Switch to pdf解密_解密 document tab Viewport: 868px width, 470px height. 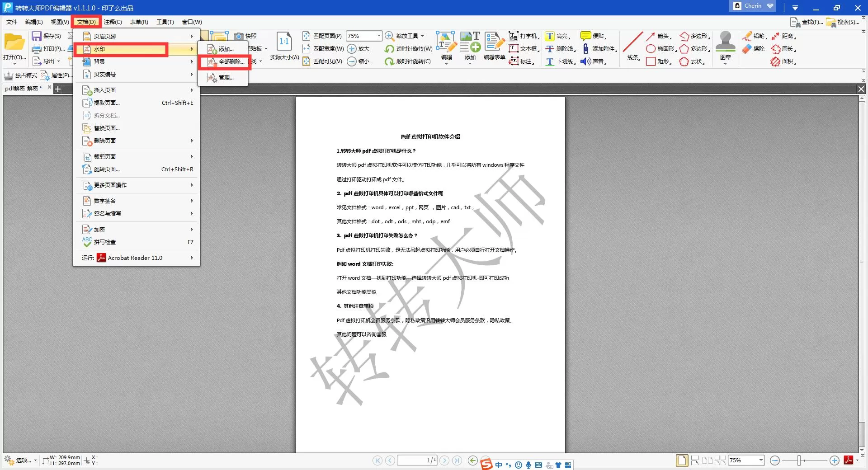[24, 88]
